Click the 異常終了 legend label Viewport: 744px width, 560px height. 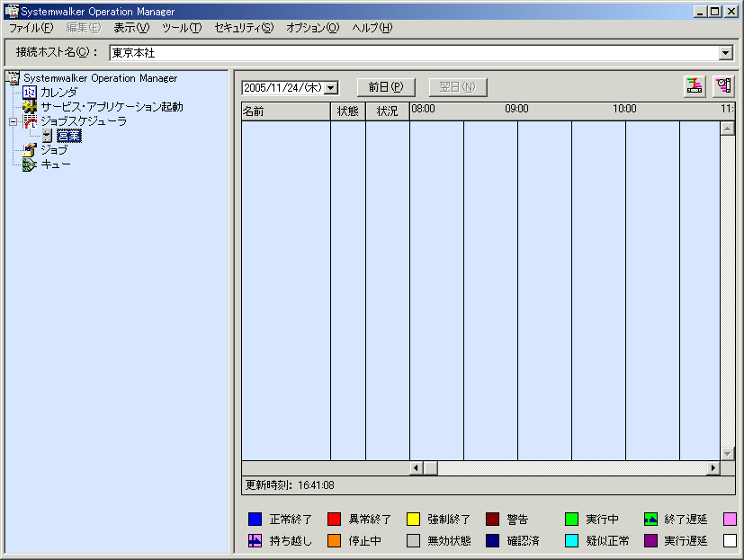point(370,520)
